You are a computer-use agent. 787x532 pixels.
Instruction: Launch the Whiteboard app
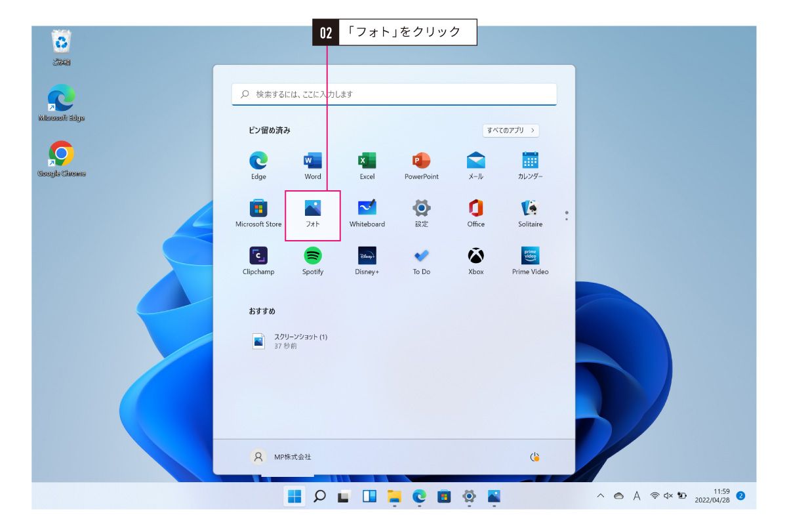coord(367,214)
